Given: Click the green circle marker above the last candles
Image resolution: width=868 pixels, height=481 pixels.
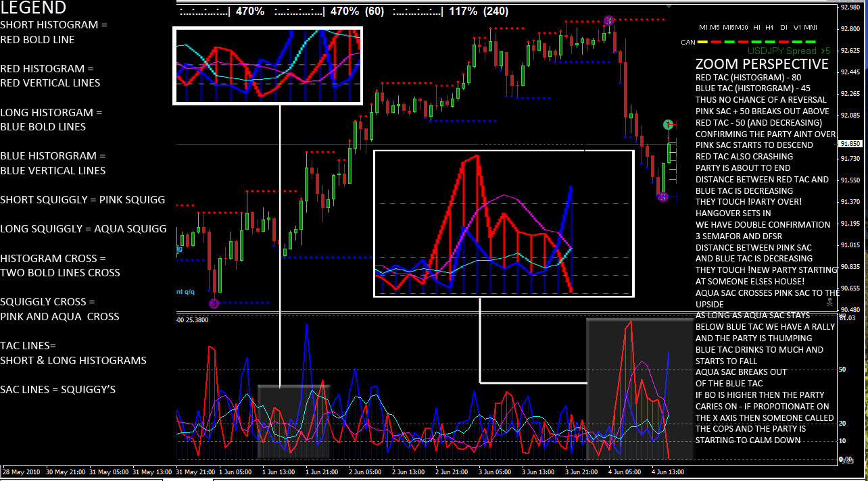Looking at the screenshot, I should tap(668, 124).
